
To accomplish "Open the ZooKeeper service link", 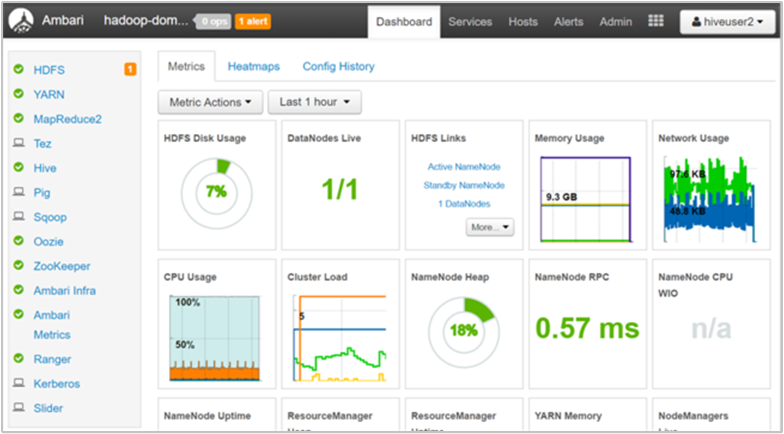I will (x=62, y=266).
